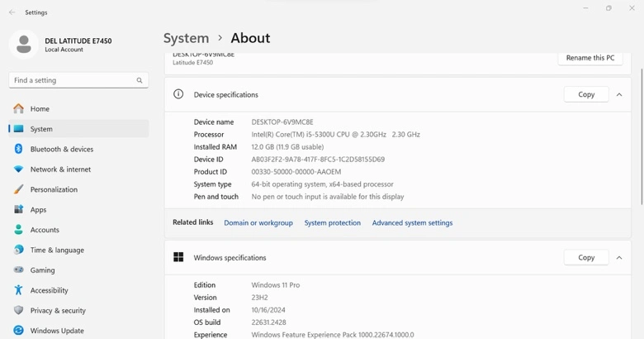644x339 pixels.
Task: Select Bluetooth & devices menu label
Action: pyautogui.click(x=62, y=149)
